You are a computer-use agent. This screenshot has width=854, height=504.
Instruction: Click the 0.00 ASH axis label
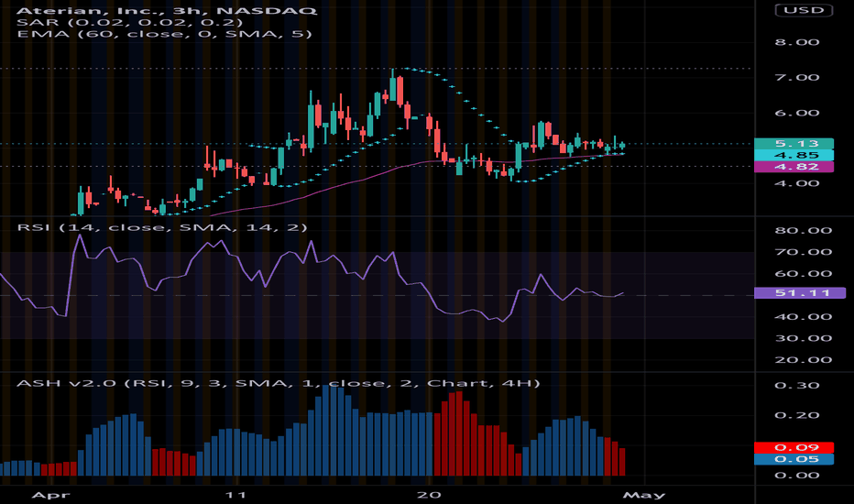[x=797, y=476]
